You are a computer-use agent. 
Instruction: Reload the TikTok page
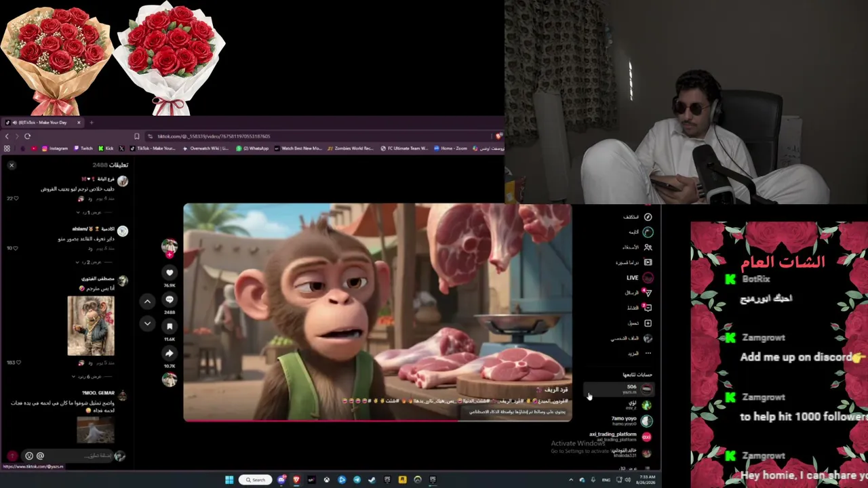tap(27, 136)
